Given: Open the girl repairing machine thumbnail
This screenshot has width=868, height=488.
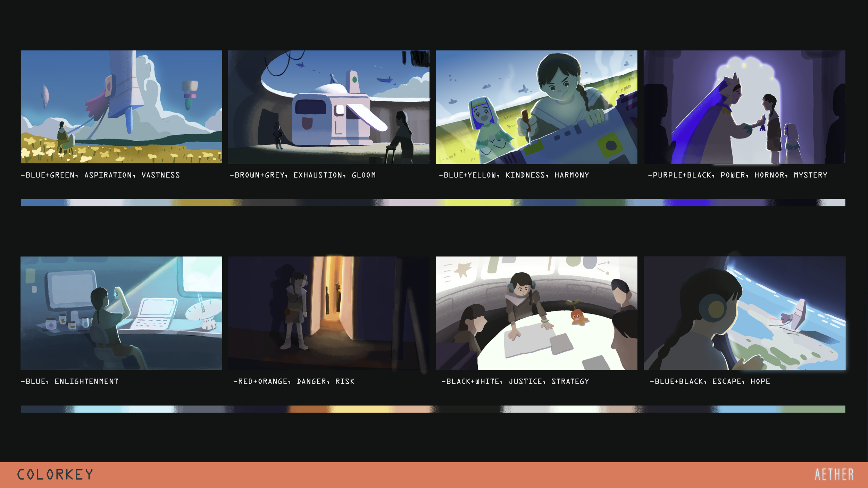Looking at the screenshot, I should click(x=536, y=107).
